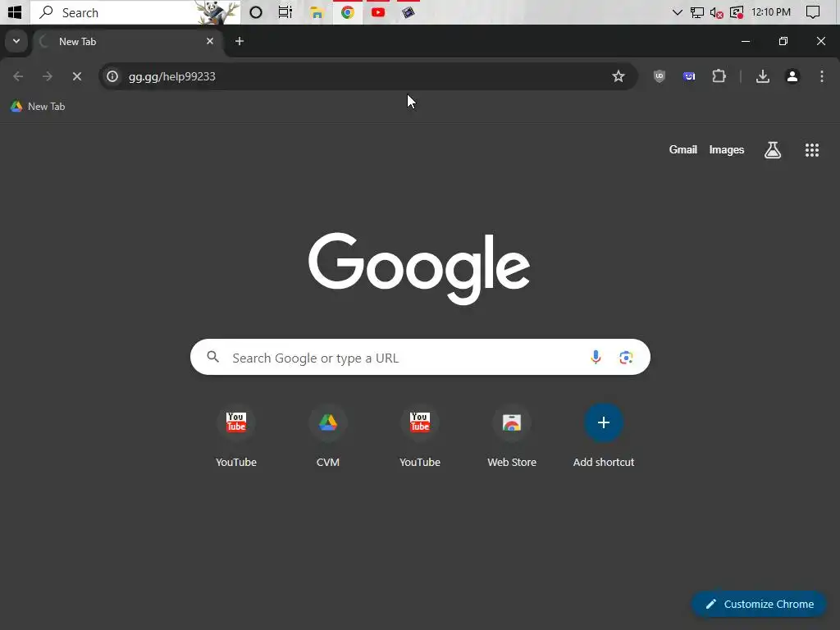Click Customize Chrome button
The image size is (840, 630).
click(759, 605)
